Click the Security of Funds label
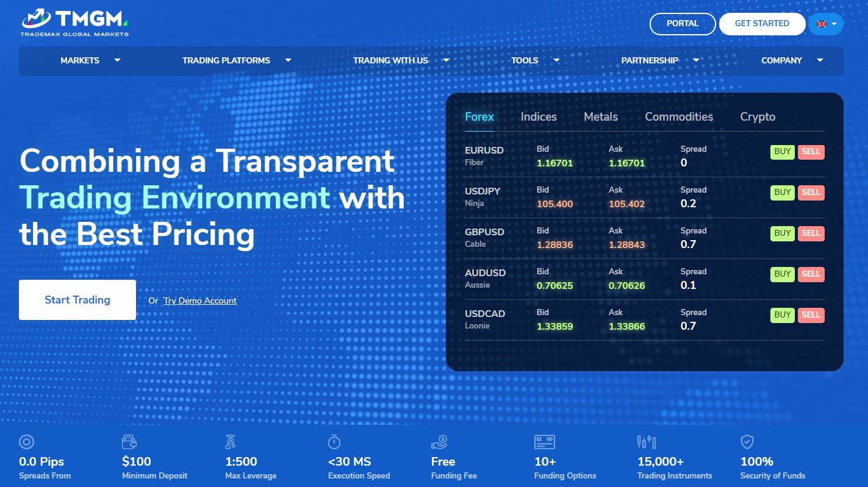The height and width of the screenshot is (487, 868). 773,475
